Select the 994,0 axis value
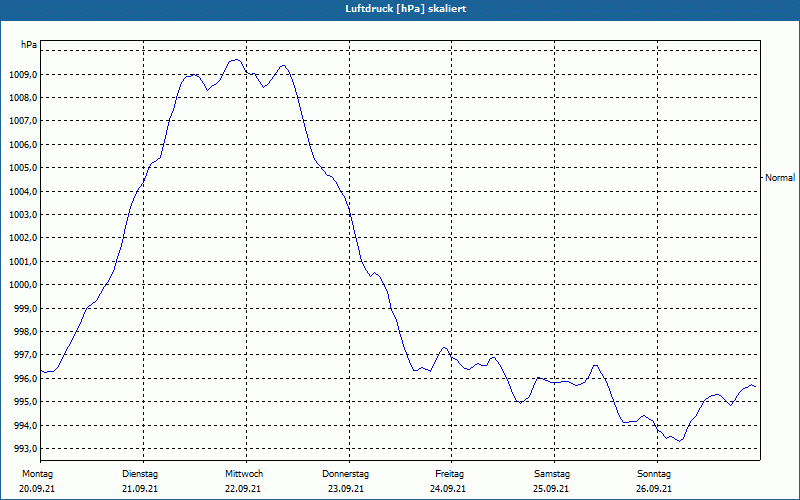This screenshot has width=800, height=500. (x=25, y=426)
